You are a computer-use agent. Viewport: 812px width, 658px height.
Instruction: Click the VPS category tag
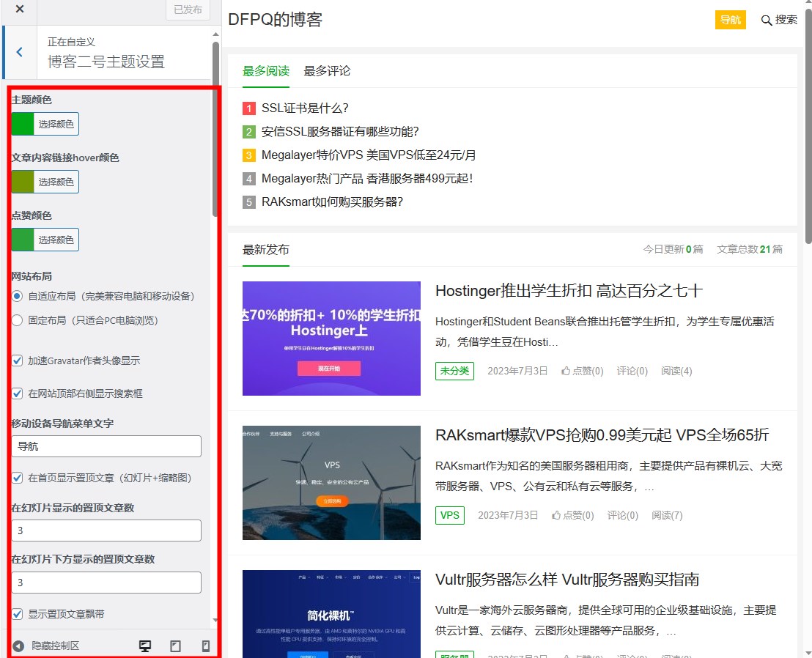pyautogui.click(x=450, y=515)
